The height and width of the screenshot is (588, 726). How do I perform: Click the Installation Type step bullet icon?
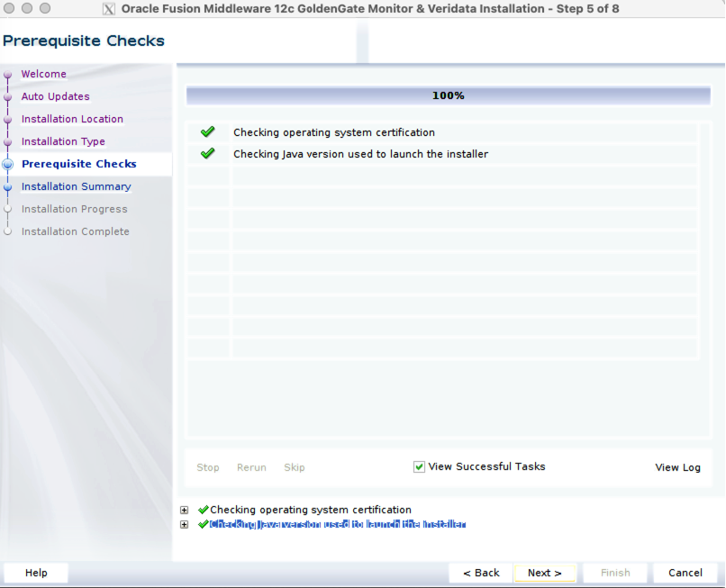(8, 141)
